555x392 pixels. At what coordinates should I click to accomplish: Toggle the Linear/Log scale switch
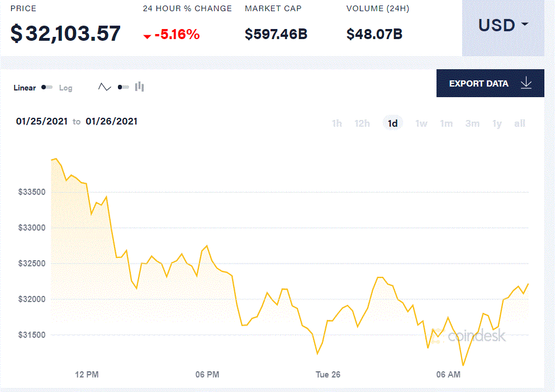pyautogui.click(x=47, y=87)
